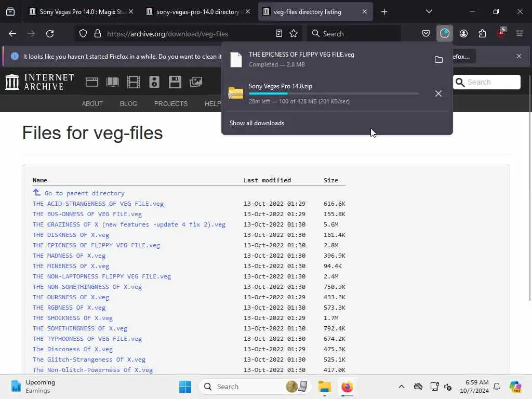Open the Firefox account icon
This screenshot has height=399, width=532.
click(464, 34)
